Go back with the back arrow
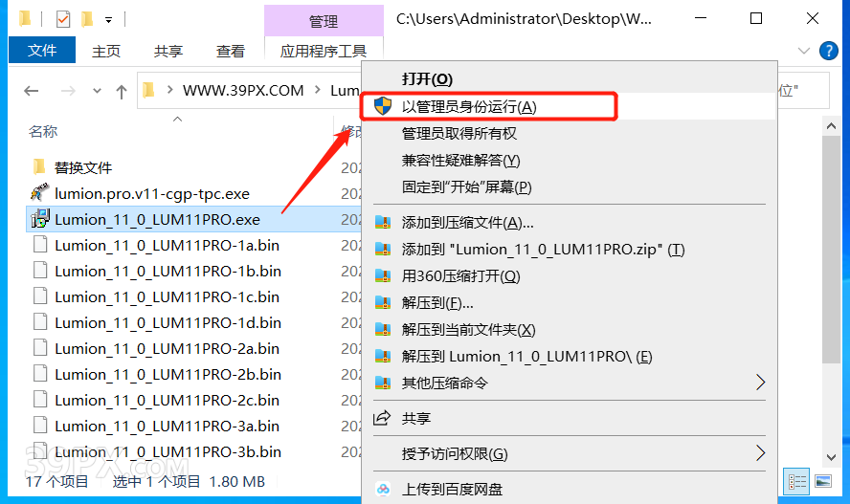This screenshot has height=504, width=850. 32,91
